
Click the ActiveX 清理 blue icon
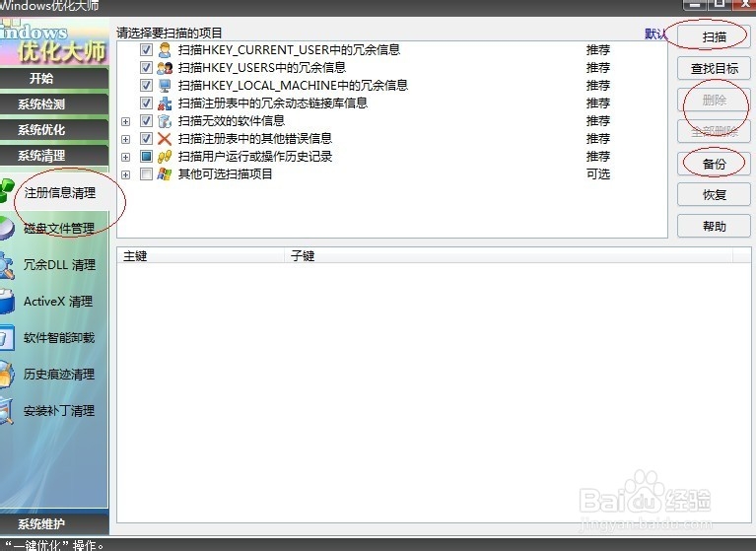coord(7,302)
